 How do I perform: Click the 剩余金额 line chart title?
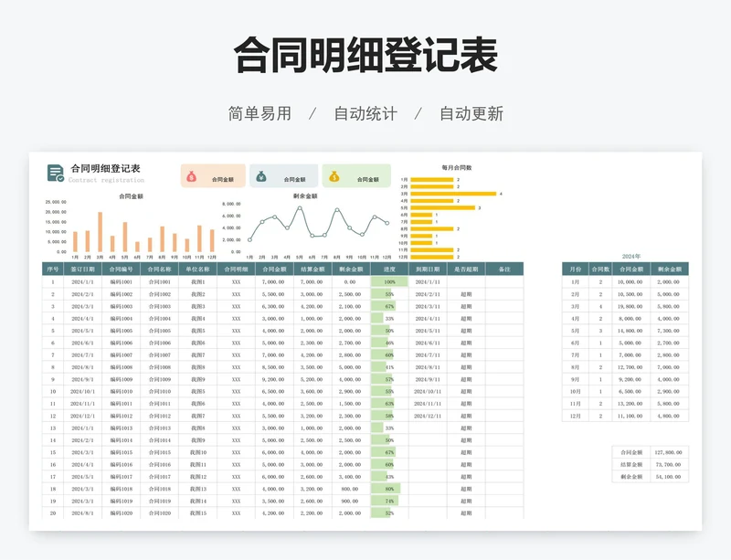305,195
